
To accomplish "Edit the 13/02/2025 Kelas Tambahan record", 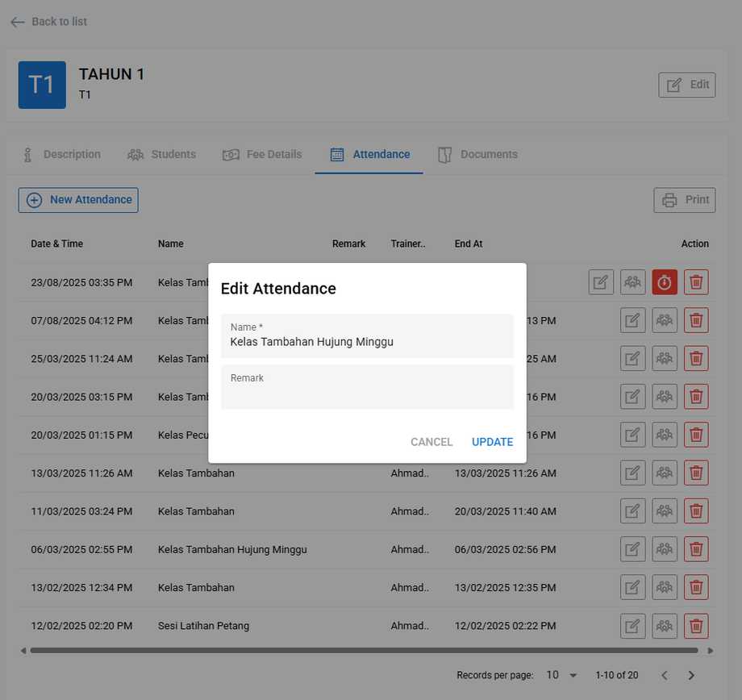I will [632, 588].
